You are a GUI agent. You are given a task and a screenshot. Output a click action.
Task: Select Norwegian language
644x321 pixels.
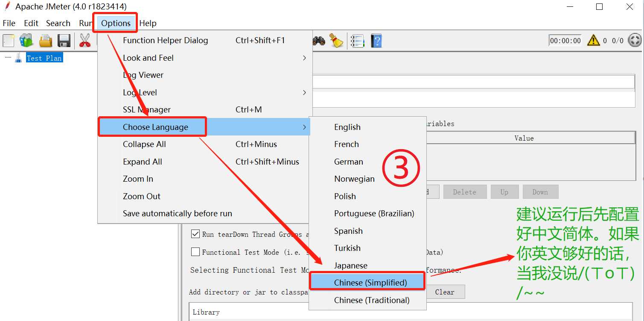coord(367,179)
